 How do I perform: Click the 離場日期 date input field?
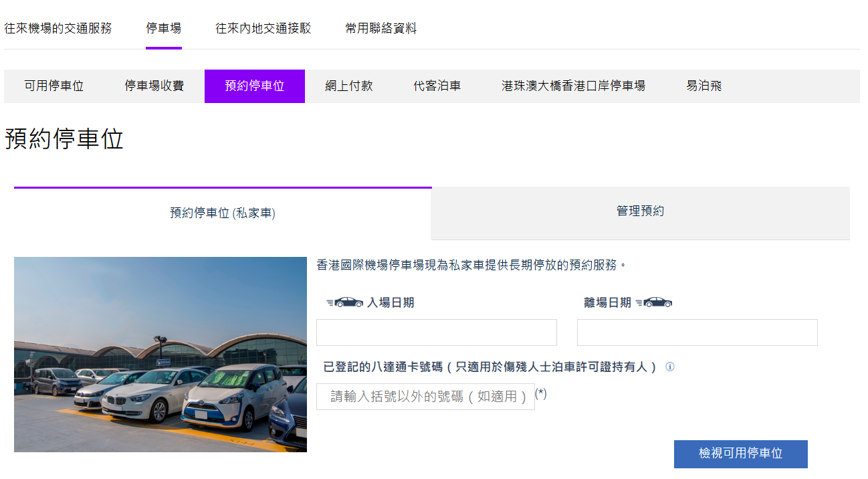point(697,332)
